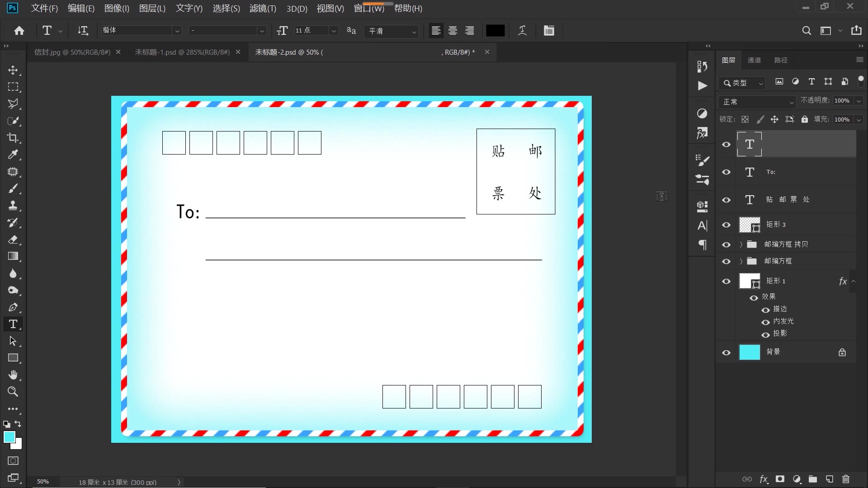Screen dimensions: 868x488
Task: Open the blend mode dropdown 正常
Action: tap(757, 102)
